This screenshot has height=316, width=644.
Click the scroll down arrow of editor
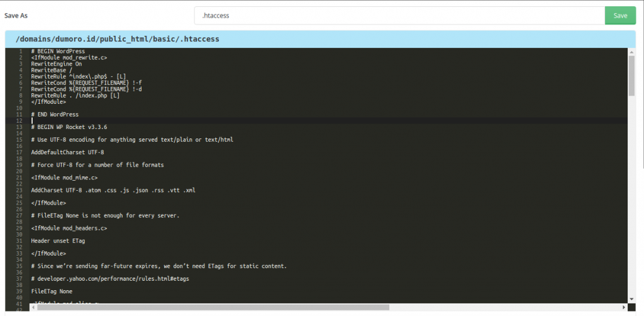[x=631, y=299]
